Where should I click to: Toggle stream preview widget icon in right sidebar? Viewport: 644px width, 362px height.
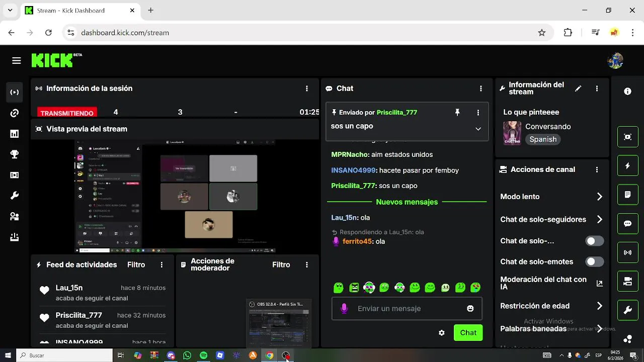click(628, 137)
